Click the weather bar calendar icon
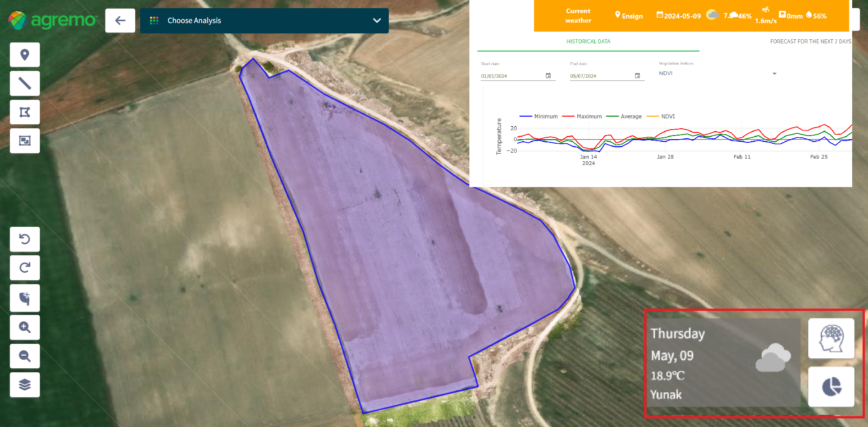The width and height of the screenshot is (868, 427). click(660, 14)
